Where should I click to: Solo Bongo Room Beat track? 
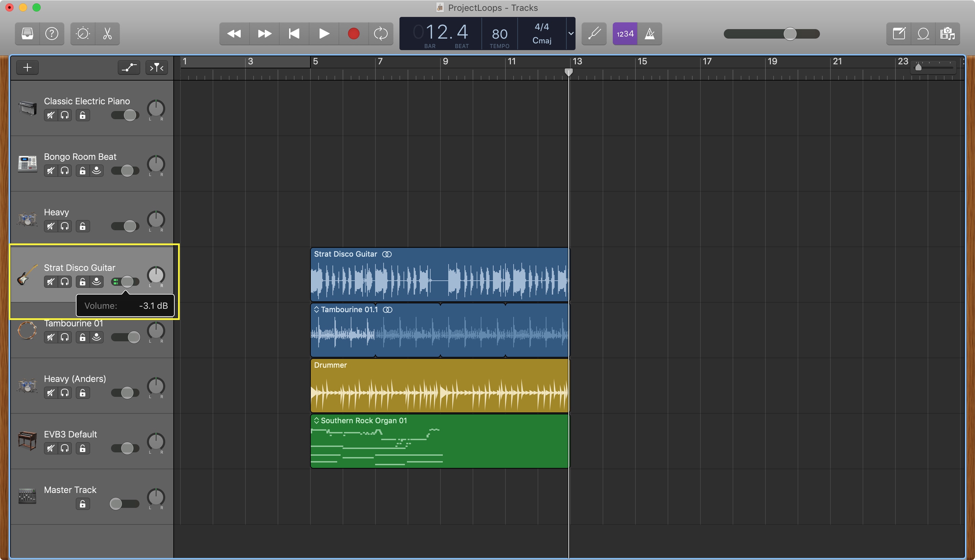click(65, 170)
